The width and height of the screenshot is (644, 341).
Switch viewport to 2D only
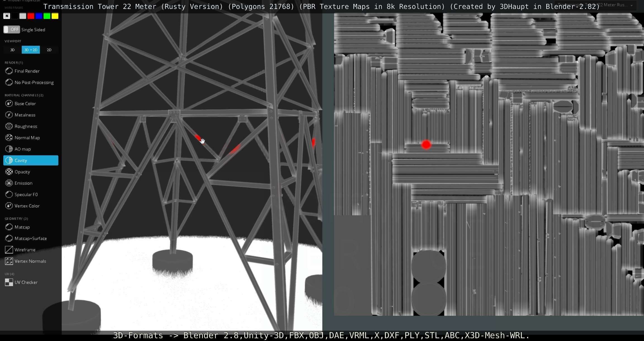[x=49, y=50]
